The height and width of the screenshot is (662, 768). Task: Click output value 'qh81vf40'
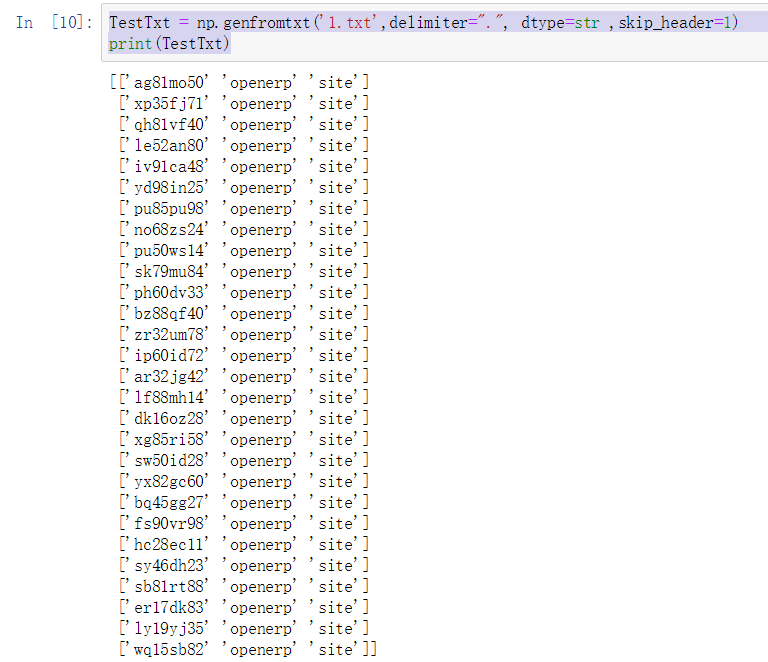(x=169, y=124)
